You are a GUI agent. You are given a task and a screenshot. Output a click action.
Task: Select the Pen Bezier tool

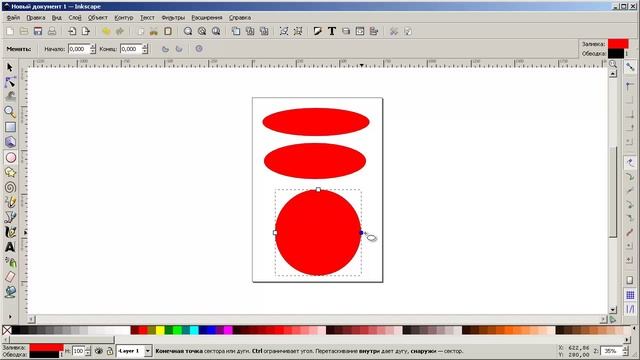tap(10, 217)
